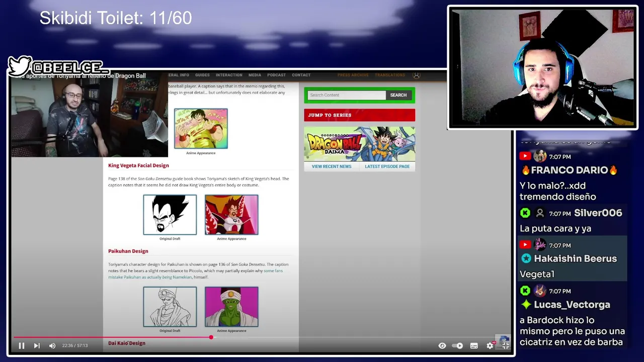Open the JUMP TO SERIES red bar

[359, 115]
